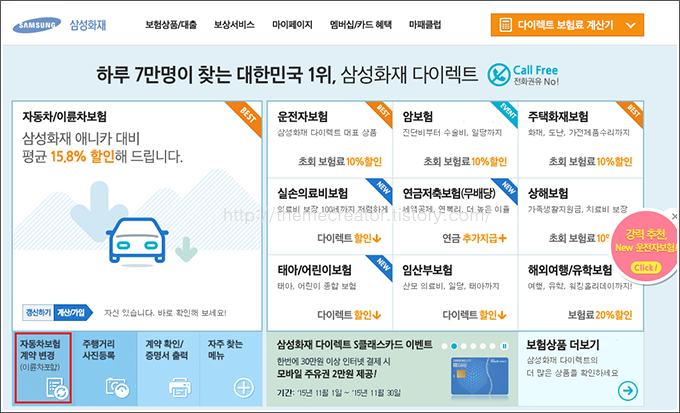
Task: Click the blue car illustration
Action: coord(137,240)
